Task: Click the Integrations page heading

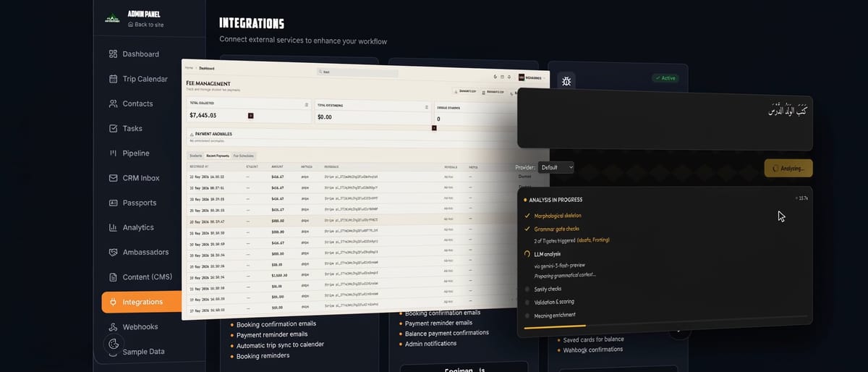Action: point(252,24)
